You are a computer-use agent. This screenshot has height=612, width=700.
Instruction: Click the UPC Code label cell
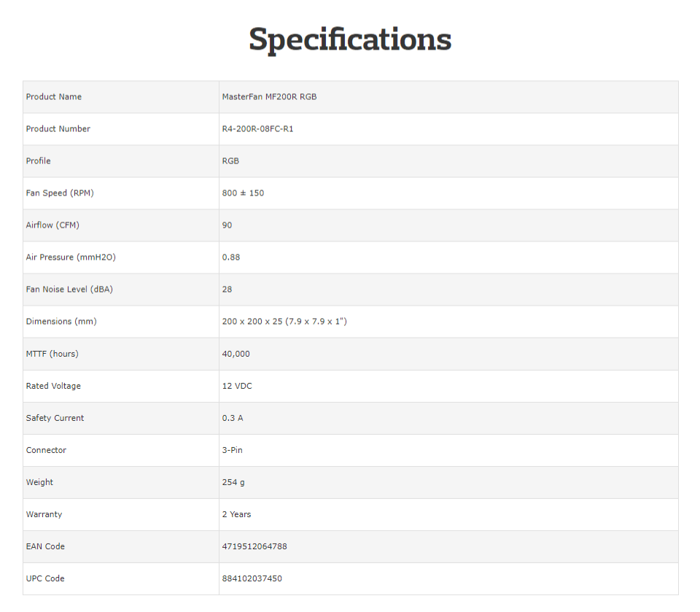45,578
